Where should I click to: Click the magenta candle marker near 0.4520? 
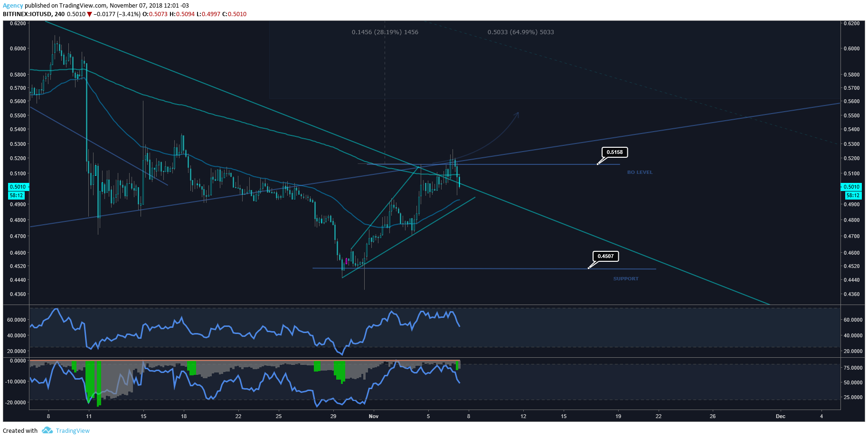pos(347,261)
